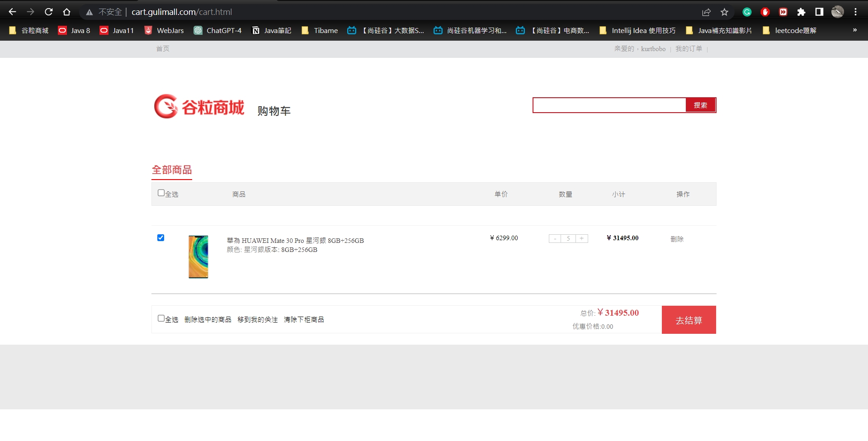Image resolution: width=868 pixels, height=441 pixels.
Task: Open the 華為 HUAWEI Mate 30 Pro title
Action: pyautogui.click(x=295, y=241)
